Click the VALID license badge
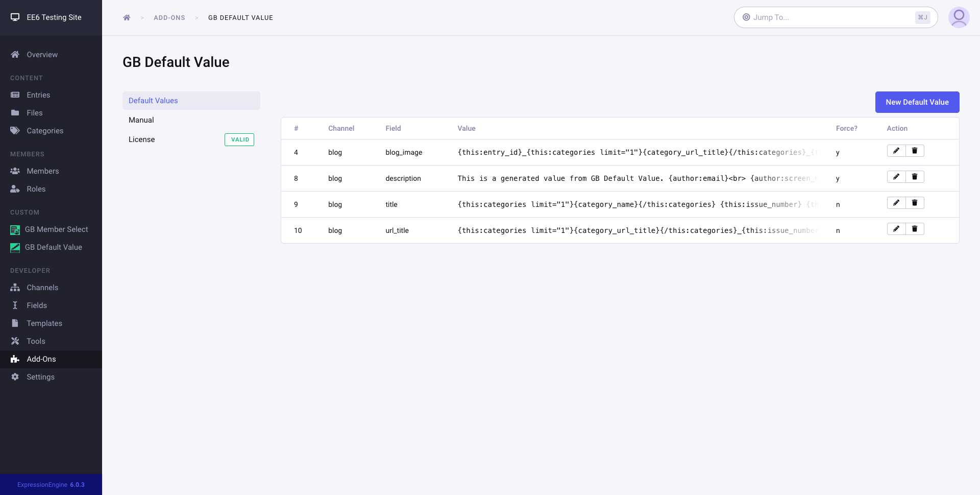 [239, 139]
